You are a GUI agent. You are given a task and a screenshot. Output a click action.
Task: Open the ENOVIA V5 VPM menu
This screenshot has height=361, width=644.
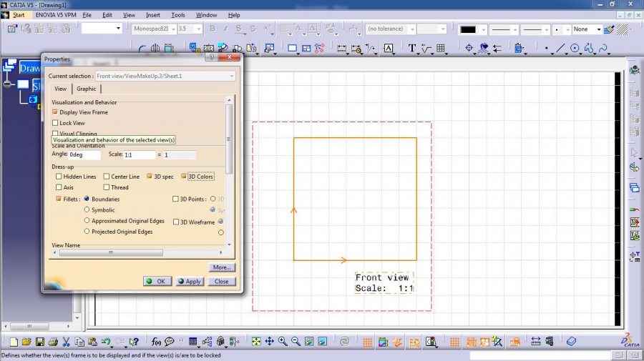click(56, 15)
